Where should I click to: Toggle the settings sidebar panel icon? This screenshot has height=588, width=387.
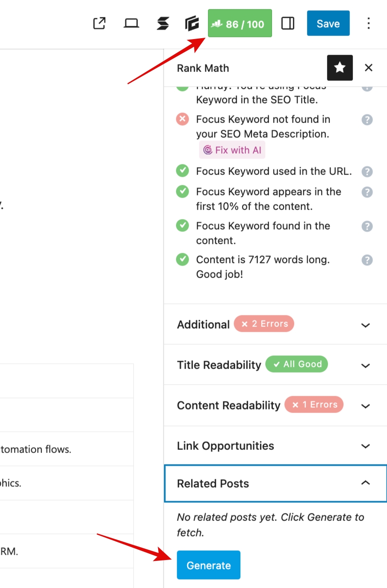point(288,23)
